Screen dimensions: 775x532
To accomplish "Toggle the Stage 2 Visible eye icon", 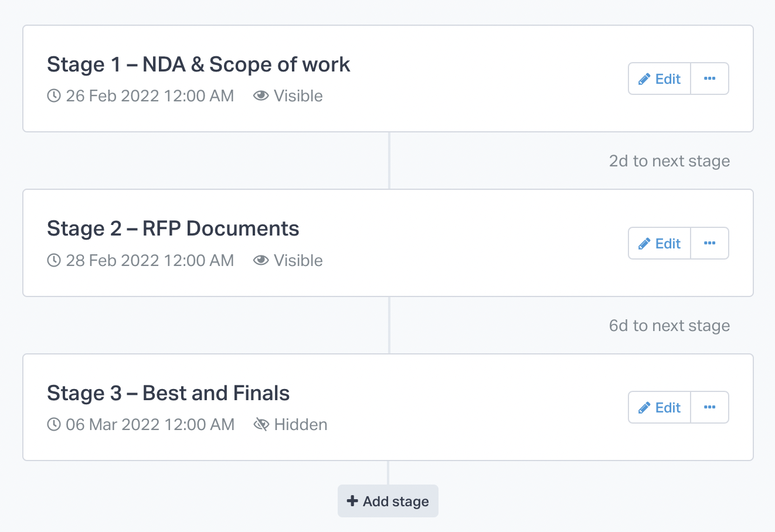I will coord(261,260).
